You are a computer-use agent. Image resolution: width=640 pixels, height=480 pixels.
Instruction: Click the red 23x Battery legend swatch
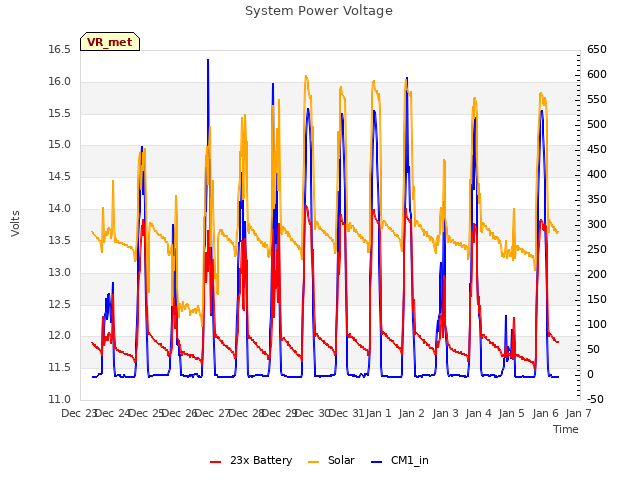[x=216, y=462]
